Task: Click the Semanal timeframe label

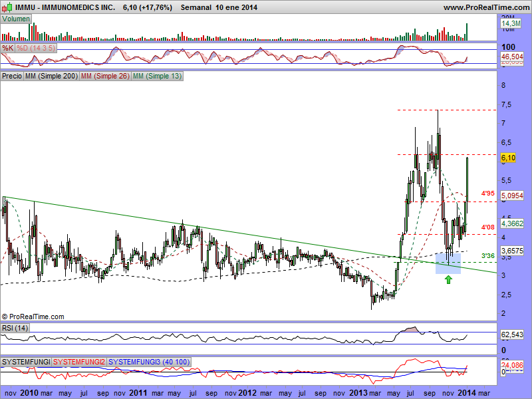Action: (195, 7)
